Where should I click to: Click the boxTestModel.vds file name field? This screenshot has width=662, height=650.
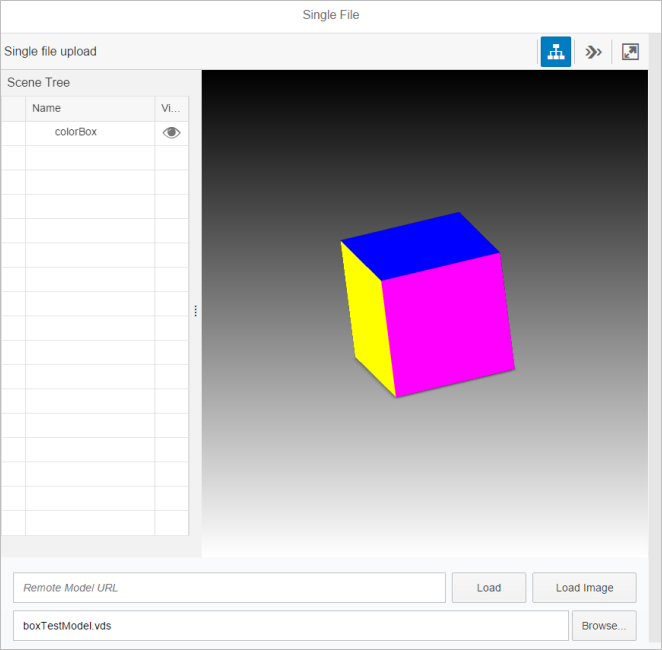point(290,626)
